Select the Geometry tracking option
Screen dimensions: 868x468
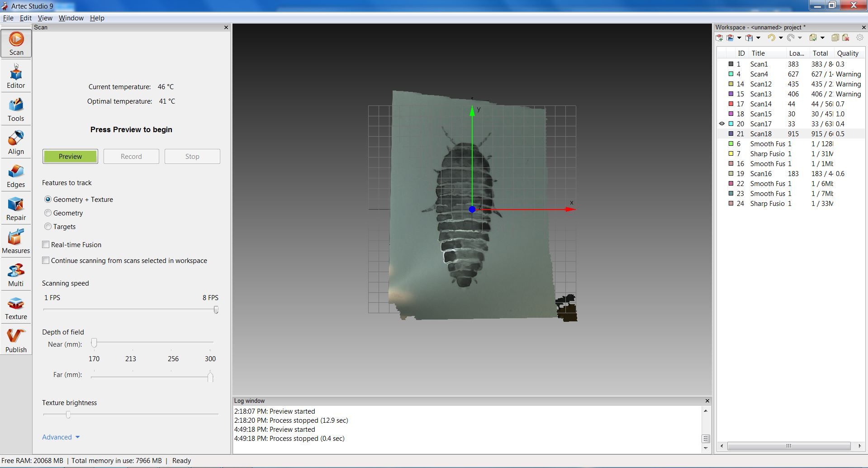tap(48, 213)
